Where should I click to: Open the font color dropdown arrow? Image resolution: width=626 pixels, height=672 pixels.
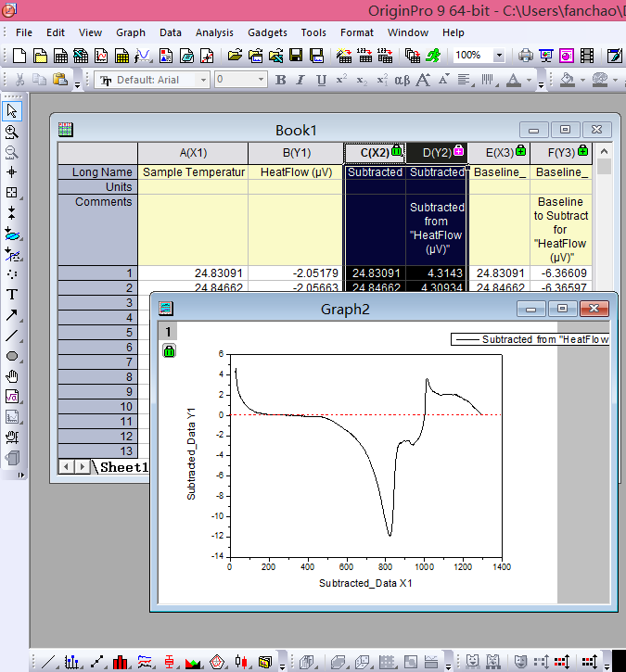[x=529, y=80]
